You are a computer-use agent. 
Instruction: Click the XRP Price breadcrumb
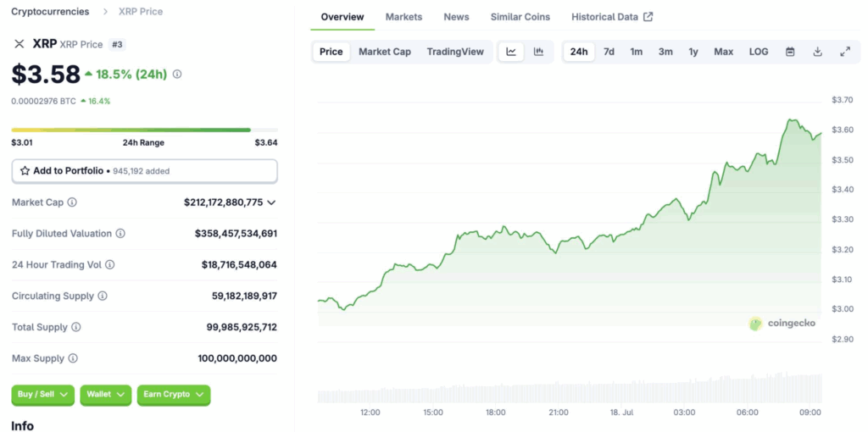click(x=141, y=12)
